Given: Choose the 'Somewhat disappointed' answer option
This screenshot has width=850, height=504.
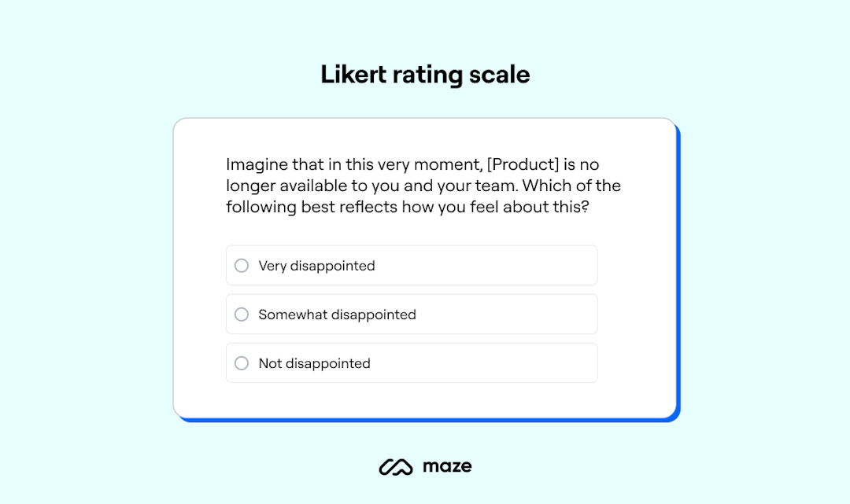Looking at the screenshot, I should click(412, 314).
